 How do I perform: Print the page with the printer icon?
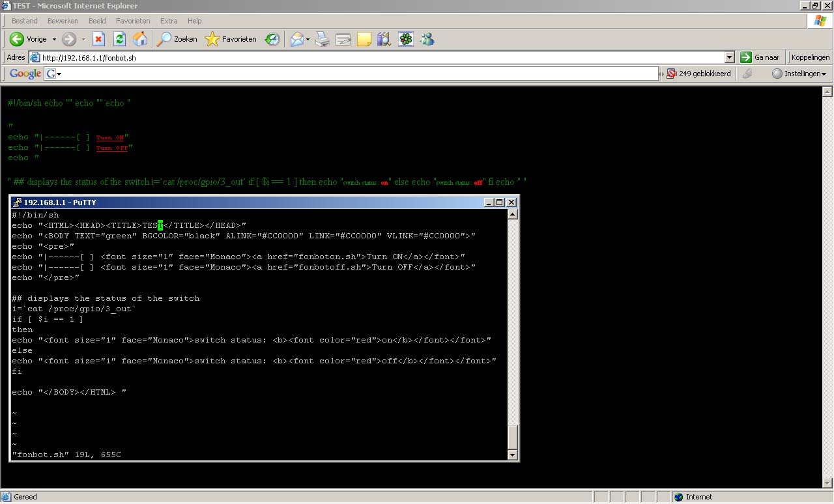click(x=323, y=39)
